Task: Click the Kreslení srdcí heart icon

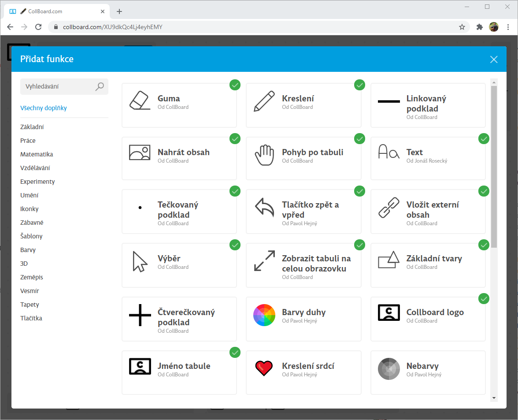Action: tap(264, 368)
